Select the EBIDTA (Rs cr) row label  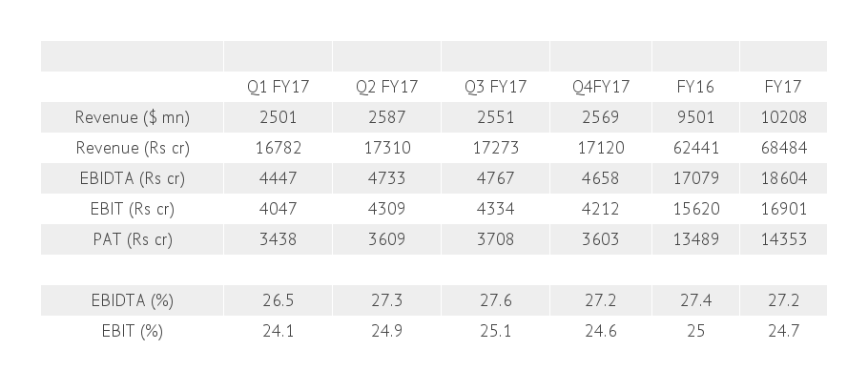tap(133, 178)
